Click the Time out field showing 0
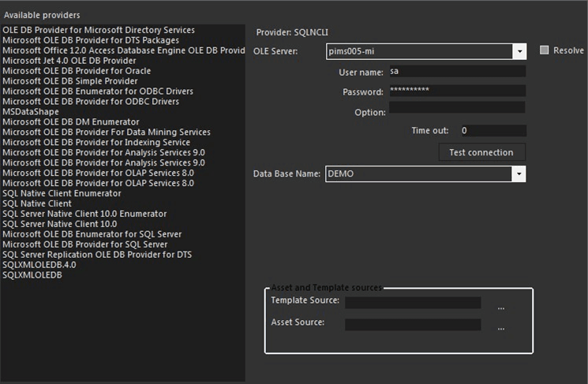The width and height of the screenshot is (588, 384). point(494,130)
